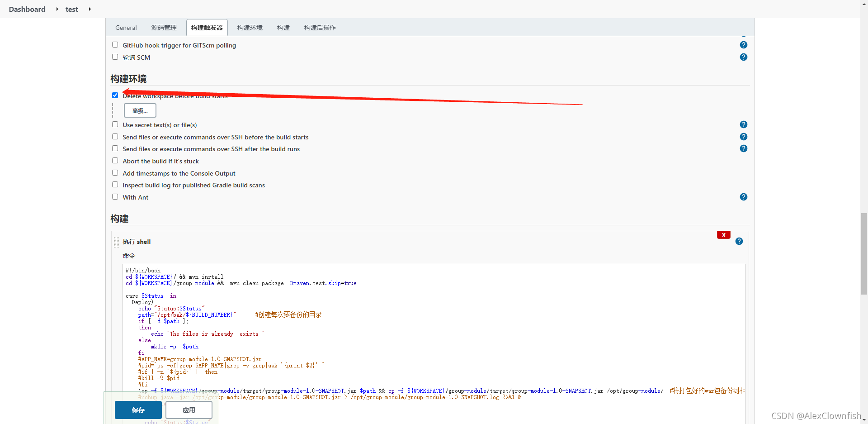Open help icon for With Ant
The image size is (868, 424).
(743, 197)
